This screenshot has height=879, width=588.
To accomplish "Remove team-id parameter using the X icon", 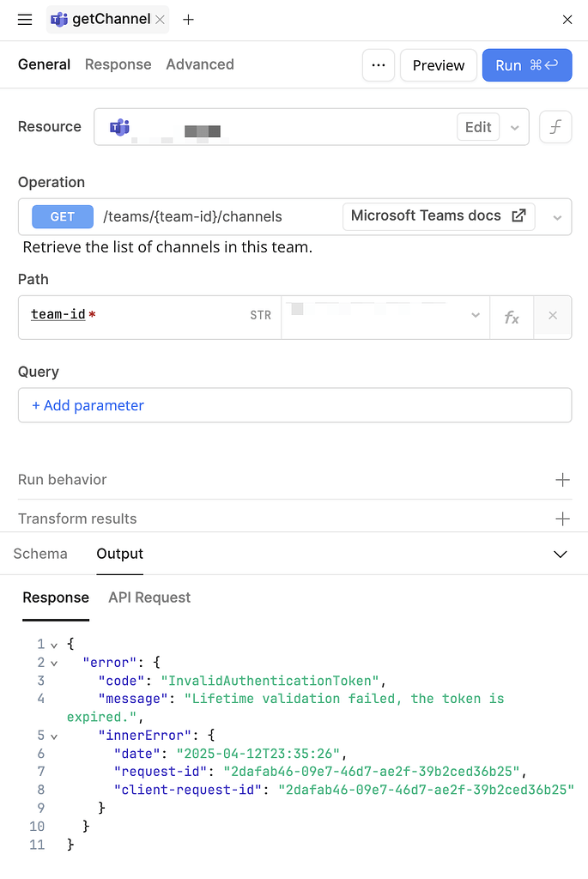I will coord(552,317).
